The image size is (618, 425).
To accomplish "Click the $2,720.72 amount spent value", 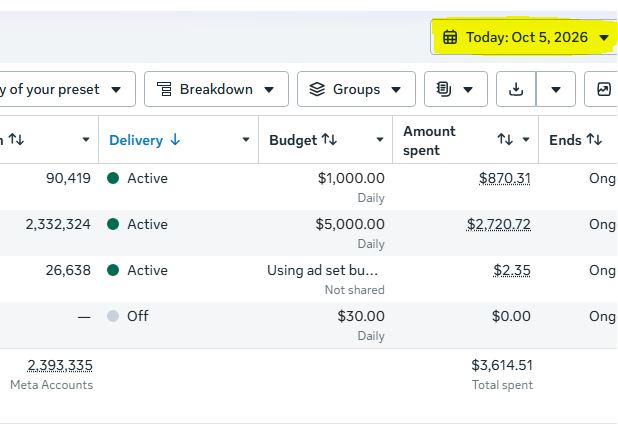I will click(499, 225).
